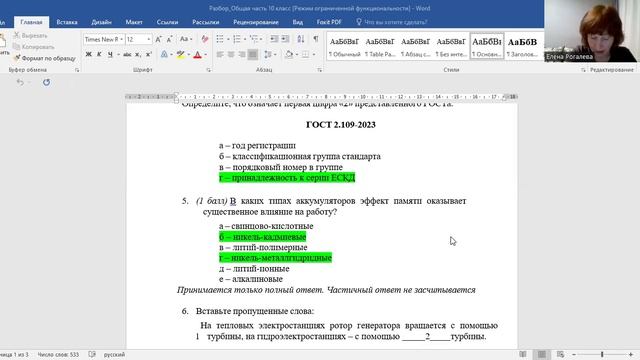This screenshot has height=360, width=640.
Task: Open Font dialog launcher (Шрифт)
Action: pos(209,70)
